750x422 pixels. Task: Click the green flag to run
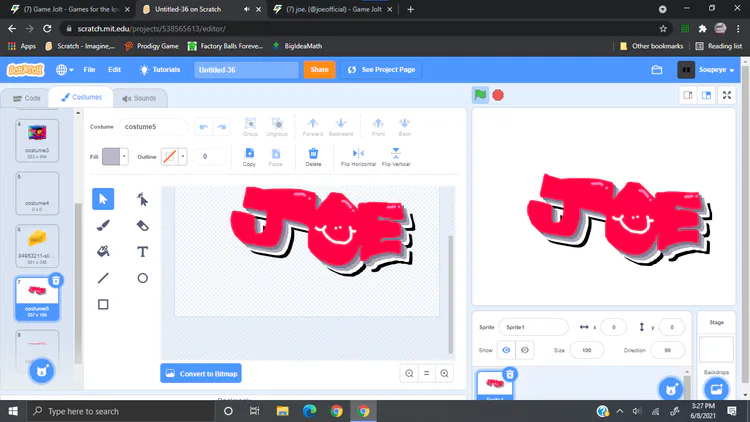tap(480, 95)
